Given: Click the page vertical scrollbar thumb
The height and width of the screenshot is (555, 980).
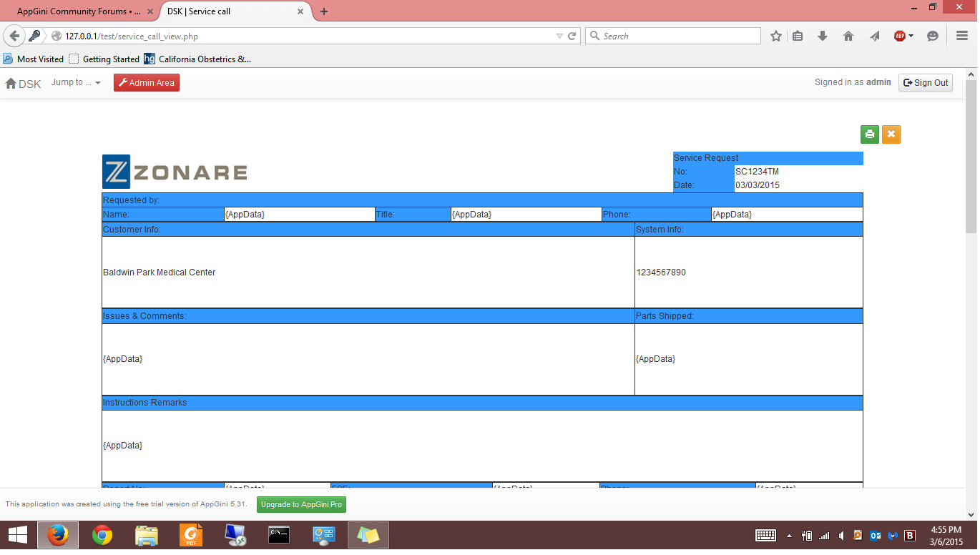Looking at the screenshot, I should click(971, 156).
